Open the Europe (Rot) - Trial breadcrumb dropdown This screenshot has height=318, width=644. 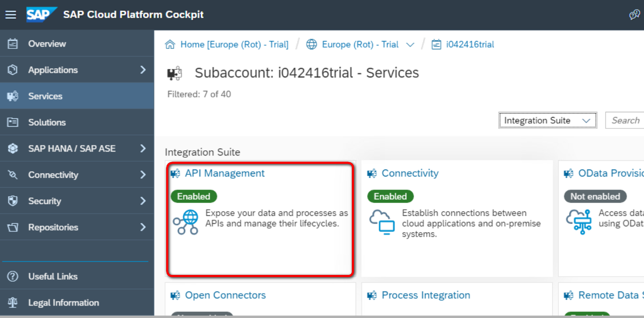point(410,45)
